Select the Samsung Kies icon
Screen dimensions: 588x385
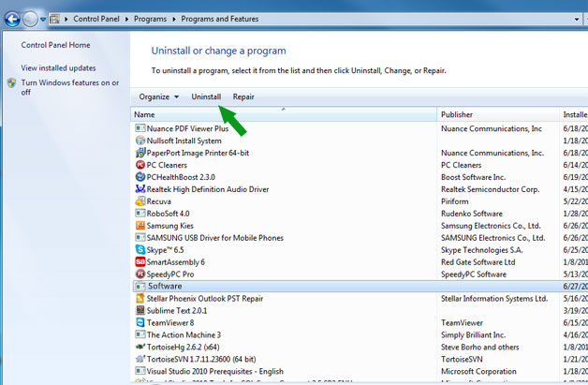[140, 226]
